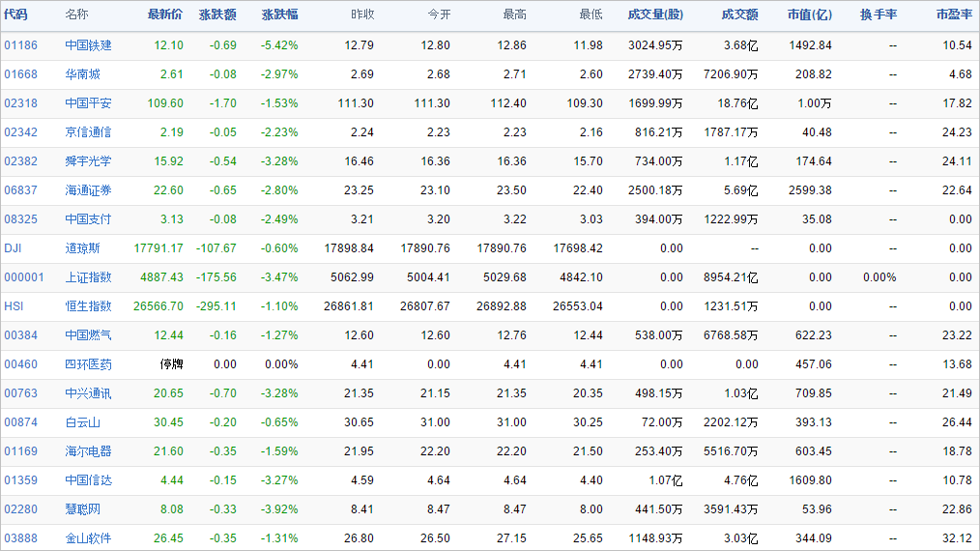This screenshot has height=551, width=980.
Task: Open 舜宇光学 stock page
Action: (88, 161)
